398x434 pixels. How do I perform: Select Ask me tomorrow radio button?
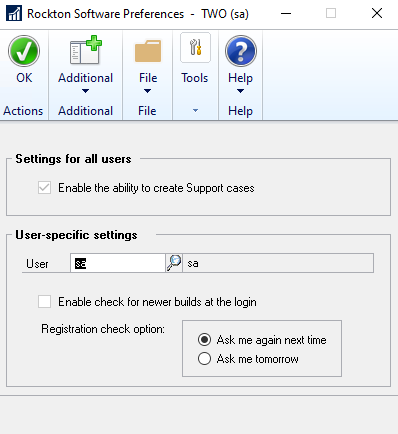[x=204, y=359]
